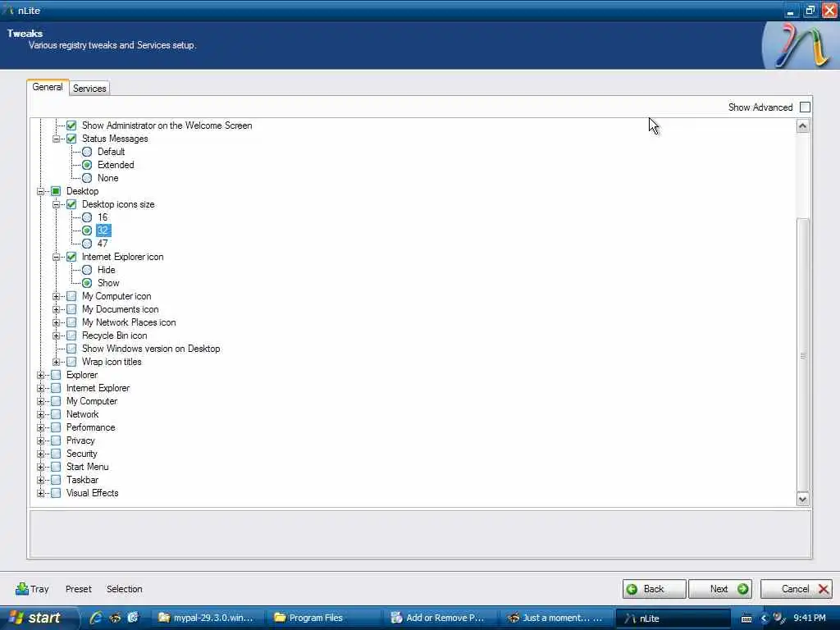840x630 pixels.
Task: Cancel the nLite wizard
Action: coord(796,589)
